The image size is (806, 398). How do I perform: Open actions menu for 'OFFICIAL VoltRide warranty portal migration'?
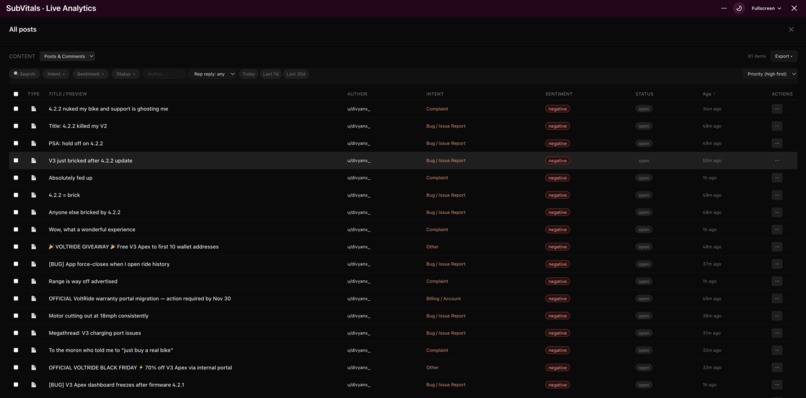[x=777, y=299]
